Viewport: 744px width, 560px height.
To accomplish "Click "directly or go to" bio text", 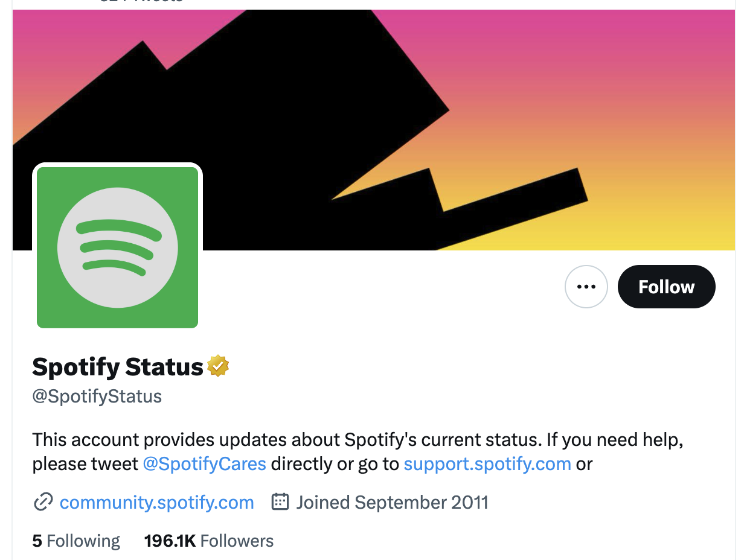I will point(335,464).
